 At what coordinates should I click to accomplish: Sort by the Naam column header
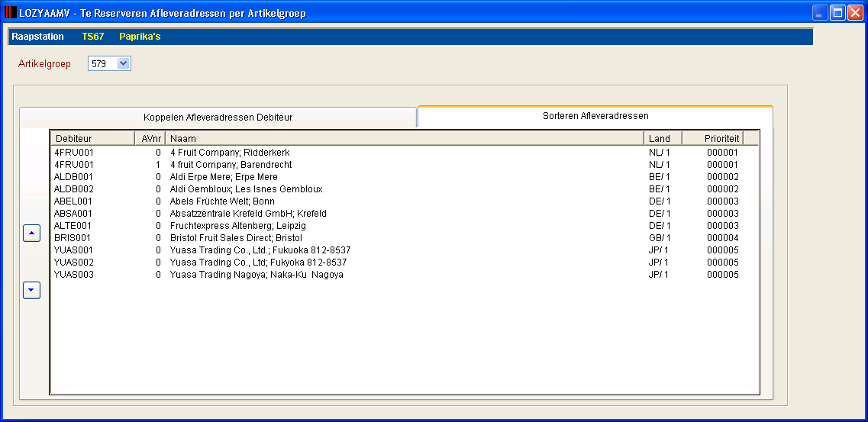coord(404,138)
